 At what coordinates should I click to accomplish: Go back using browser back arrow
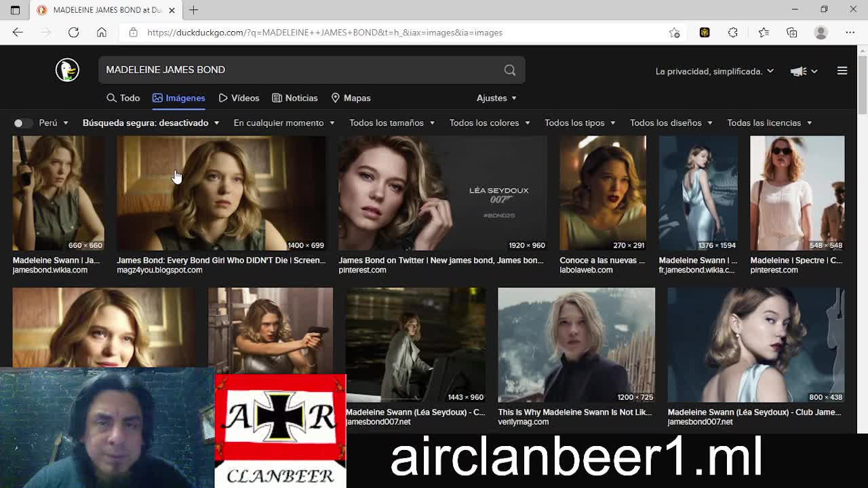18,33
